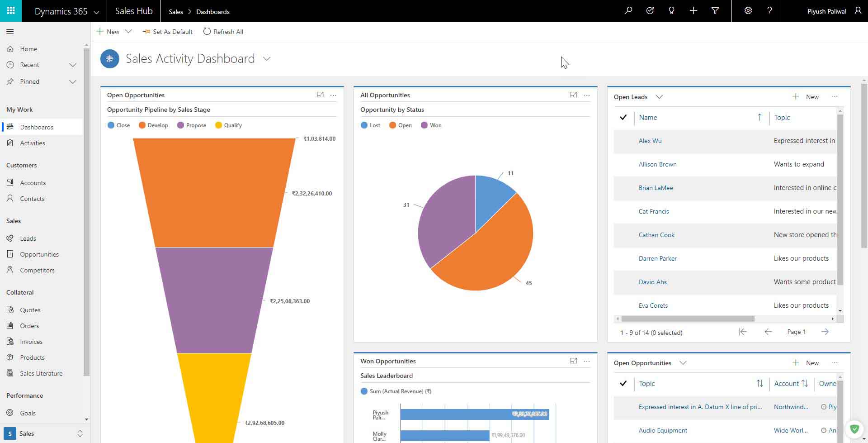Toggle Close legend in pipeline chart
This screenshot has width=868, height=443.
coord(118,125)
